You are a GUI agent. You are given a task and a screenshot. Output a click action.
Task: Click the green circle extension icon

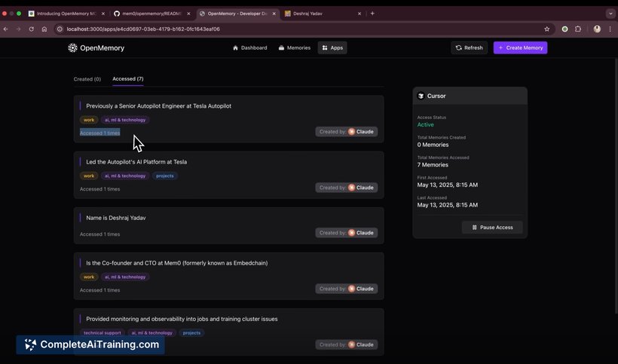tap(564, 29)
